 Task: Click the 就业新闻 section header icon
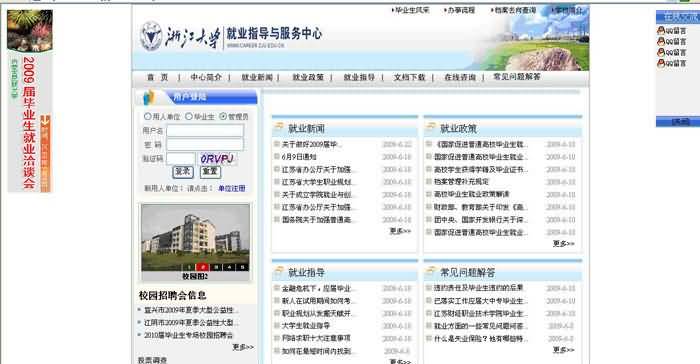(x=279, y=127)
